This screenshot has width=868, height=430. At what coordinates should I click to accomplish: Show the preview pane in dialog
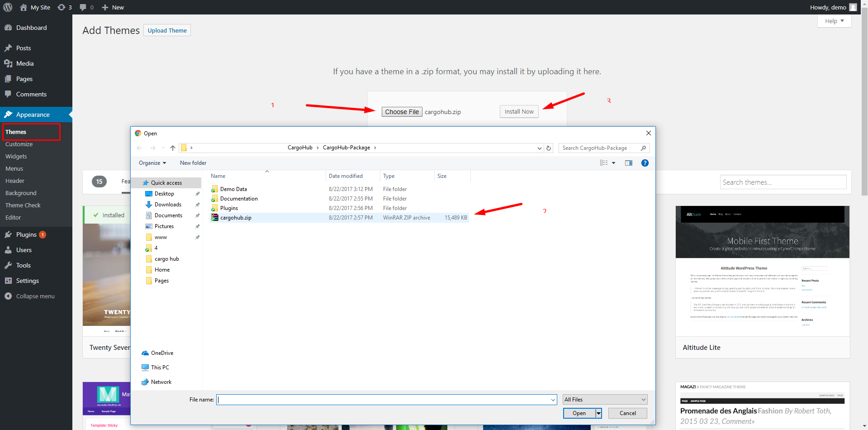point(629,163)
